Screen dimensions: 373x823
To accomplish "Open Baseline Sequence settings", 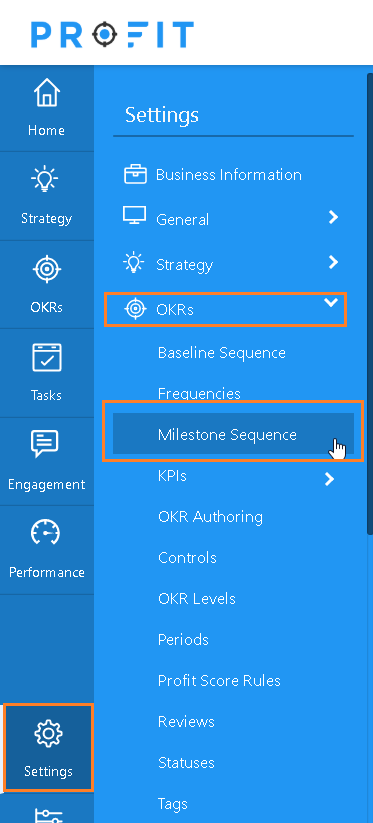I will [x=221, y=352].
